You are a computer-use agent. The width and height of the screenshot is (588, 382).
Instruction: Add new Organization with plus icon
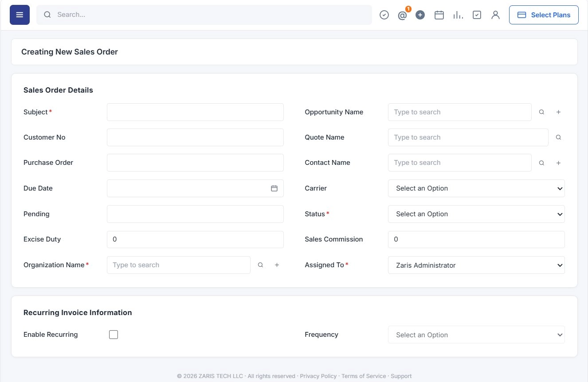[277, 265]
